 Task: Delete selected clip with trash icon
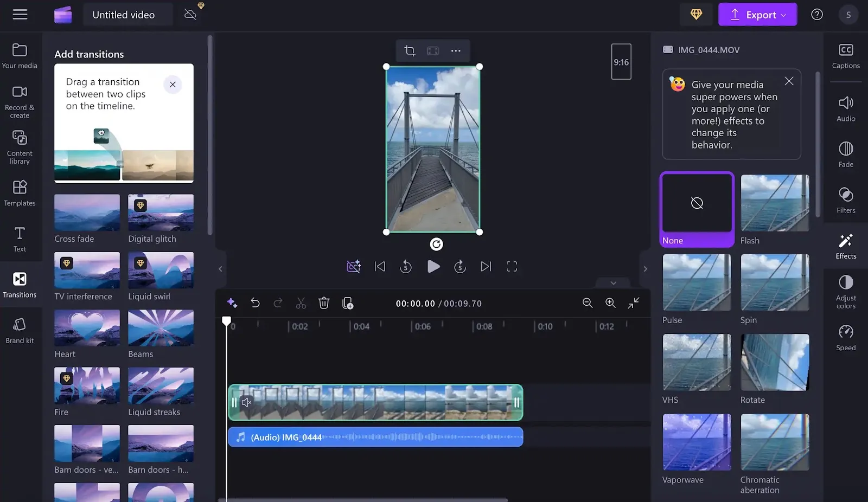click(324, 303)
